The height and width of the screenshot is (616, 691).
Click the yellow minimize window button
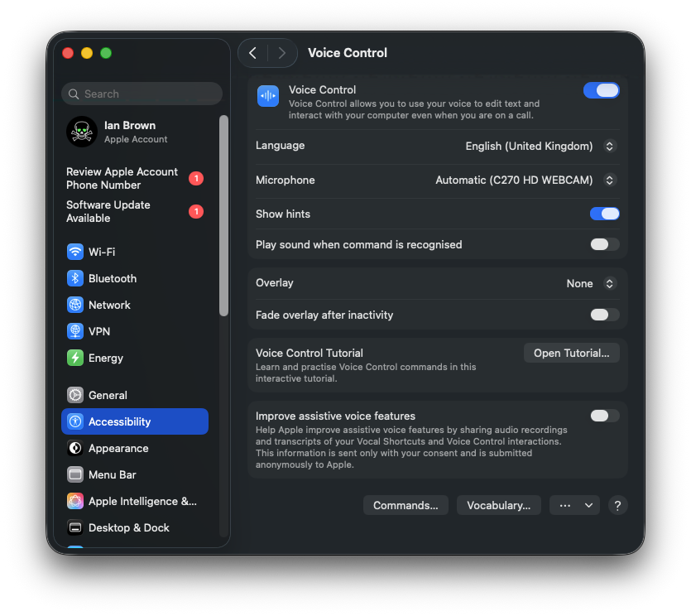click(x=87, y=53)
